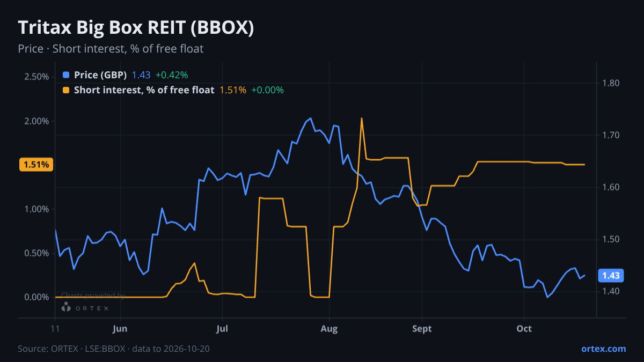This screenshot has width=644, height=362.
Task: Click the 2.50% left axis label
Action: click(x=37, y=77)
